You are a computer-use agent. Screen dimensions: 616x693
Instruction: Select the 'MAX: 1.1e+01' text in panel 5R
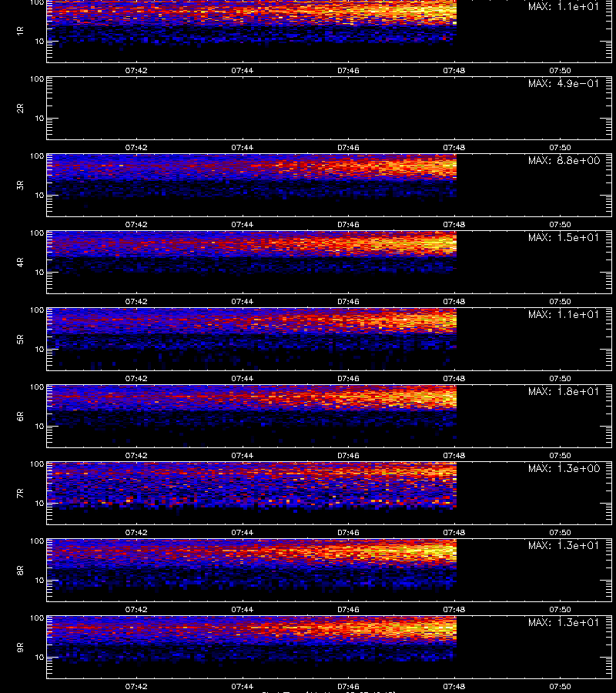point(564,314)
